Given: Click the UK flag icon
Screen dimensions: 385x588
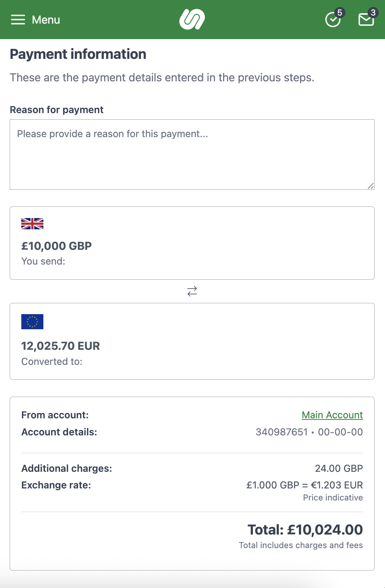Looking at the screenshot, I should coord(32,224).
